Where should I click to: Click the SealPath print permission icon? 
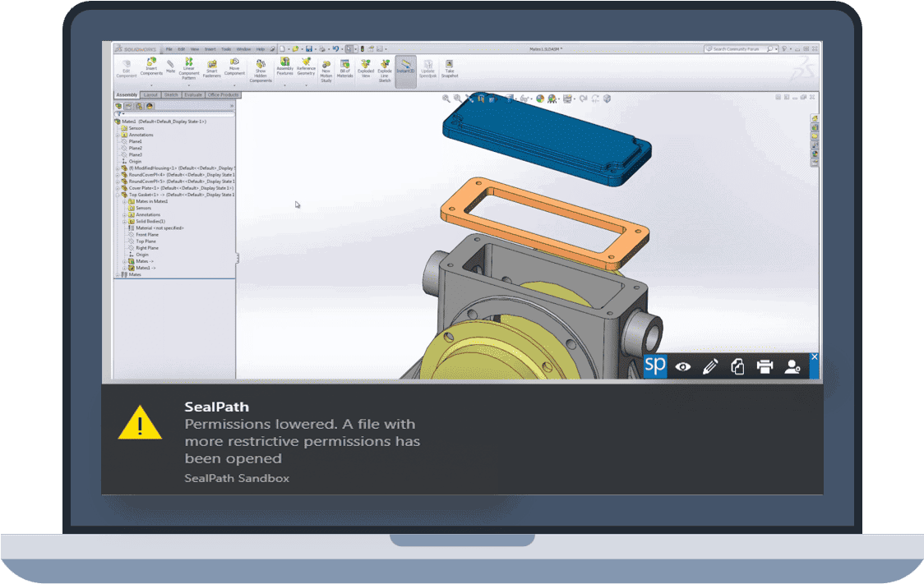pos(765,367)
